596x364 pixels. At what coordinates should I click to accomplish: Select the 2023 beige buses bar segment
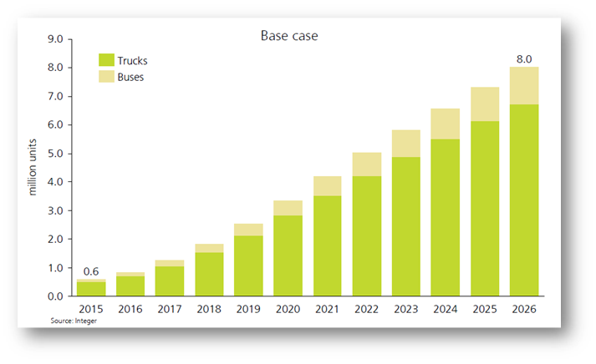[x=406, y=144]
